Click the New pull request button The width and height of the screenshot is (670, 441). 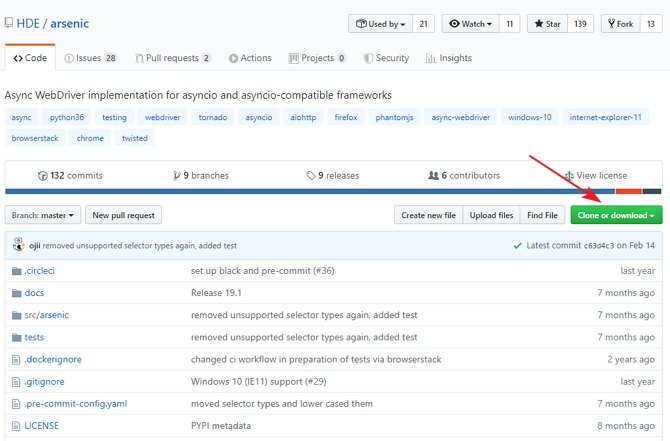tap(123, 215)
